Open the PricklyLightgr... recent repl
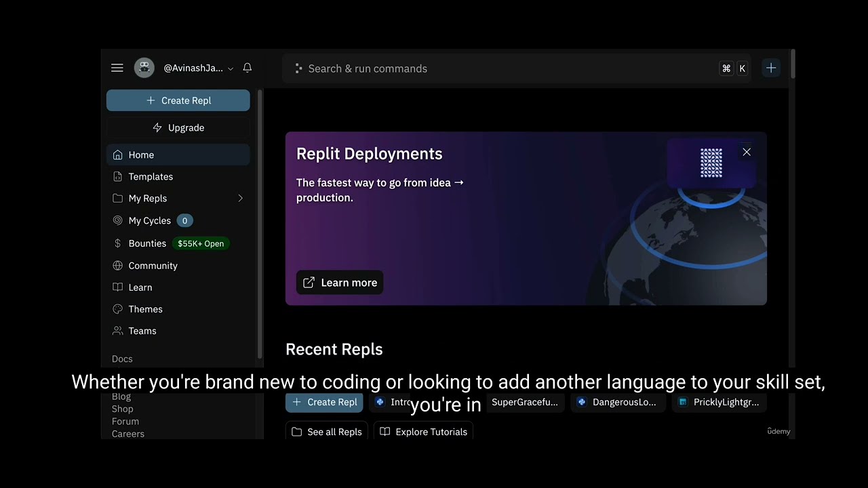The width and height of the screenshot is (868, 488). pos(719,402)
